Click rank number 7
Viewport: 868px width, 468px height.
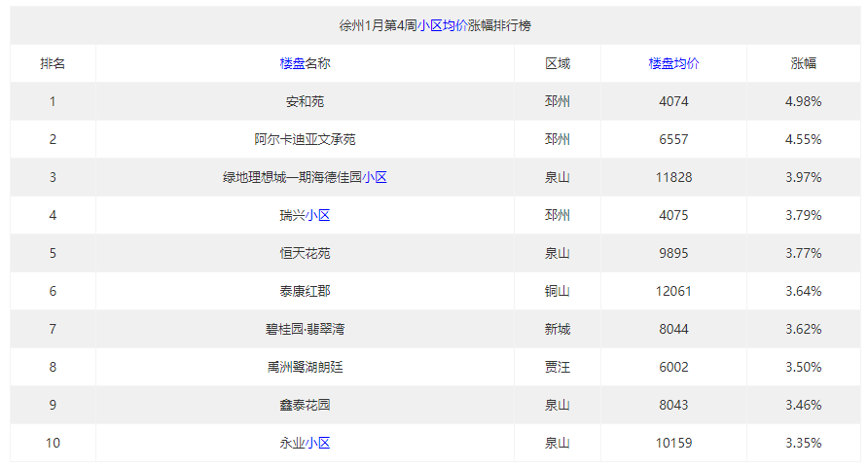click(x=53, y=329)
